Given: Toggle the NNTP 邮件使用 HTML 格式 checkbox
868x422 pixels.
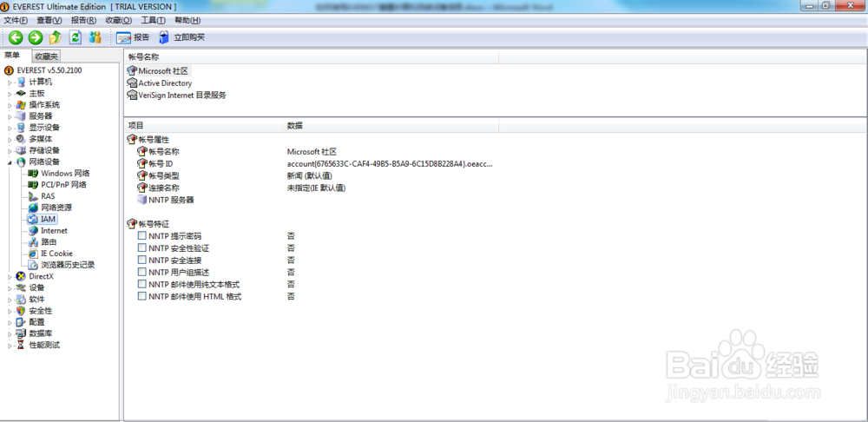Looking at the screenshot, I should point(142,296).
